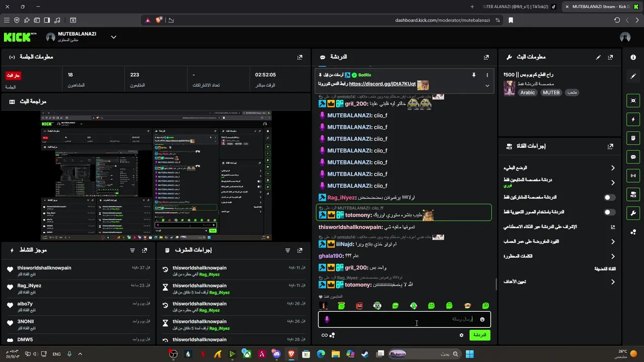The image size is (644, 362).
Task: Pop out the activity feed panel
Action: click(145, 250)
